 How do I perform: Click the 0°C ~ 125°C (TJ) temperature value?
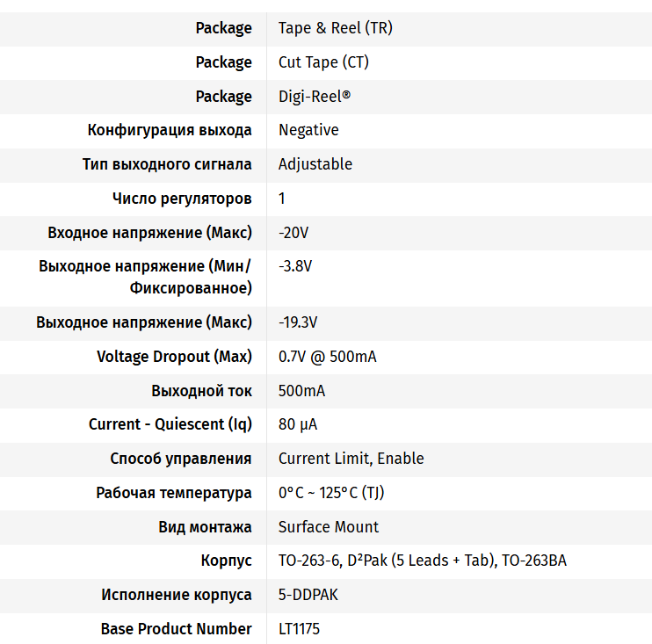click(331, 493)
